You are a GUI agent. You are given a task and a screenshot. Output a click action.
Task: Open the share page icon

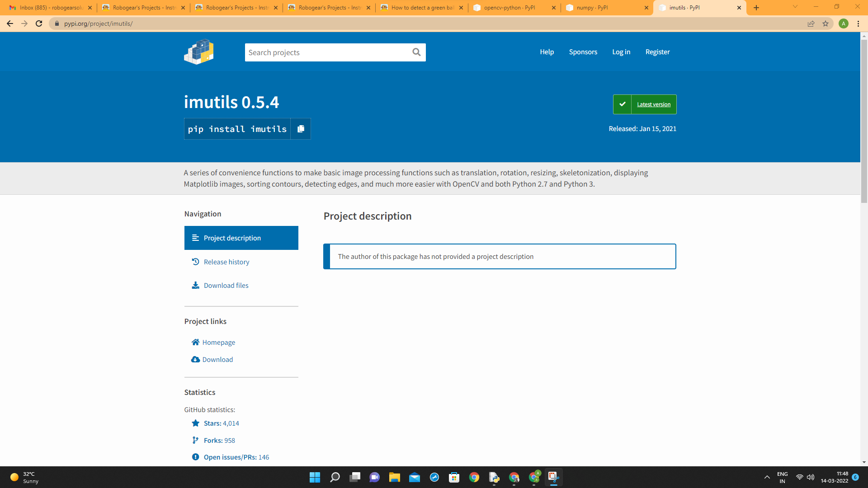pos(811,23)
